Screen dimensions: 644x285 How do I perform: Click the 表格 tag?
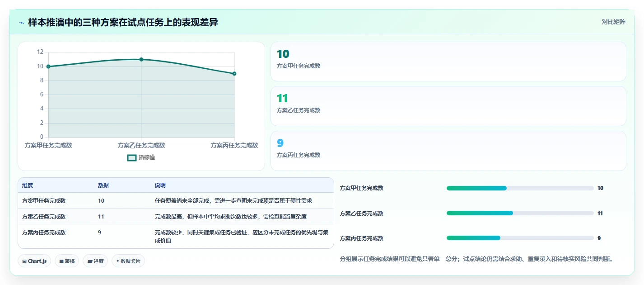click(67, 261)
